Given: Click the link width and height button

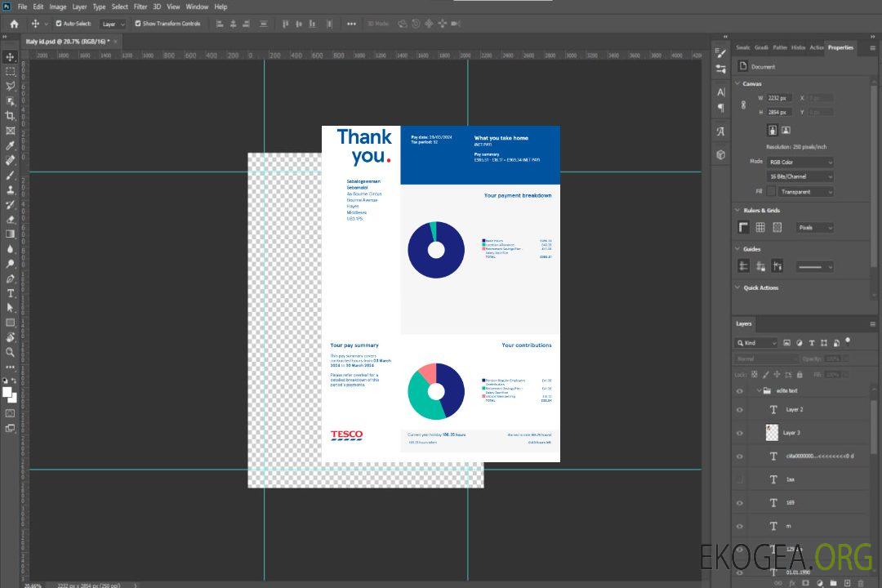Looking at the screenshot, I should 744,105.
